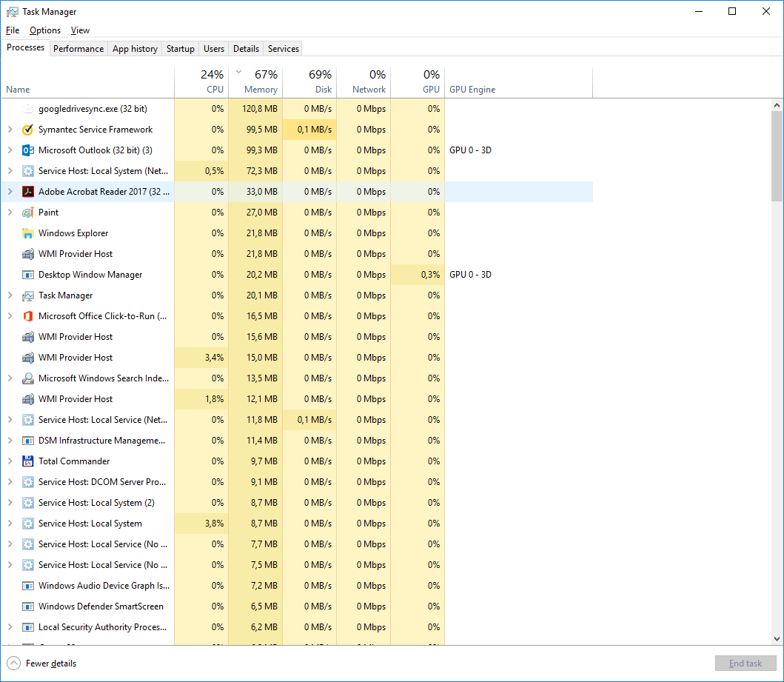Click the WMI Provider Host icon using 3,4% CPU

(28, 358)
